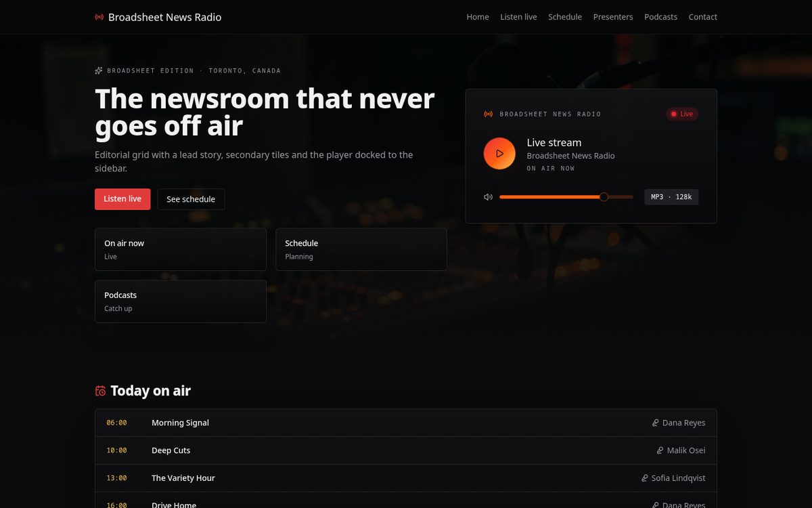The image size is (812, 508).
Task: Click the See schedule button
Action: click(191, 199)
